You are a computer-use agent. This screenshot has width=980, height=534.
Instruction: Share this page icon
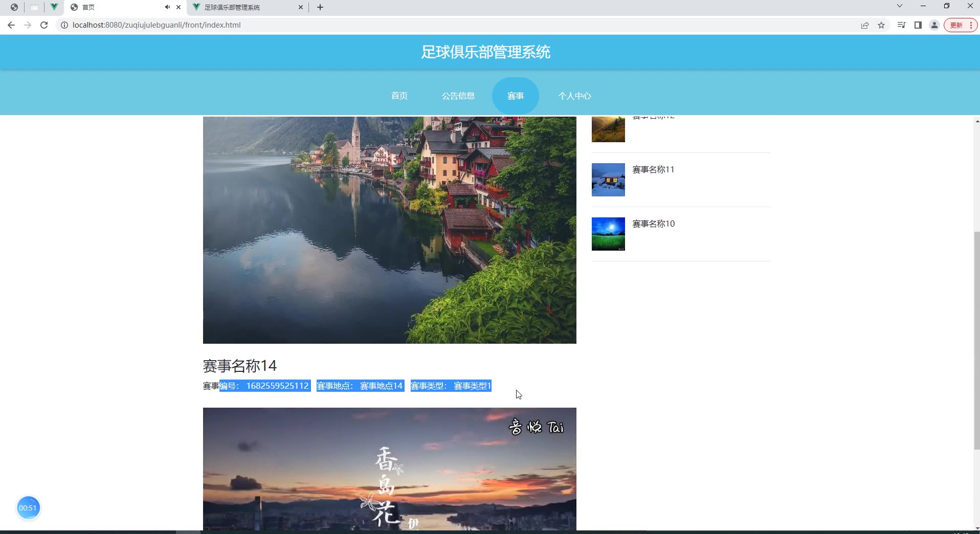[x=865, y=25]
